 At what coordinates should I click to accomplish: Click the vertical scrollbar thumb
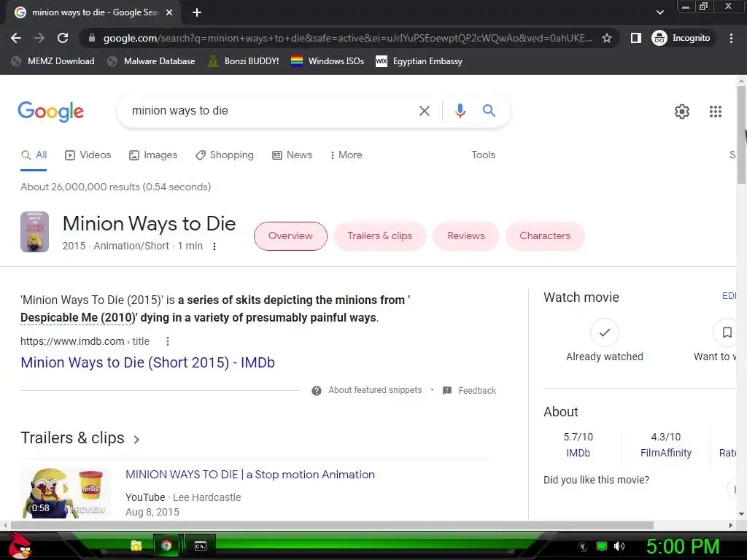click(741, 134)
